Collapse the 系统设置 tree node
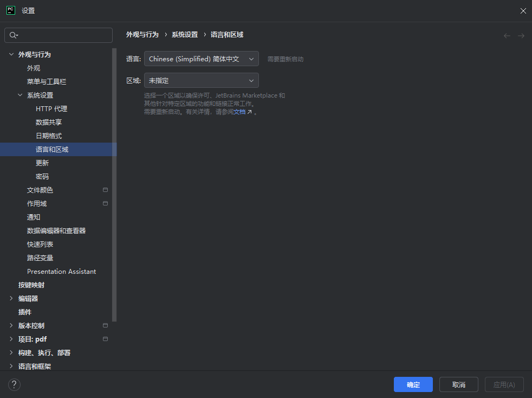The image size is (532, 398). coord(20,95)
